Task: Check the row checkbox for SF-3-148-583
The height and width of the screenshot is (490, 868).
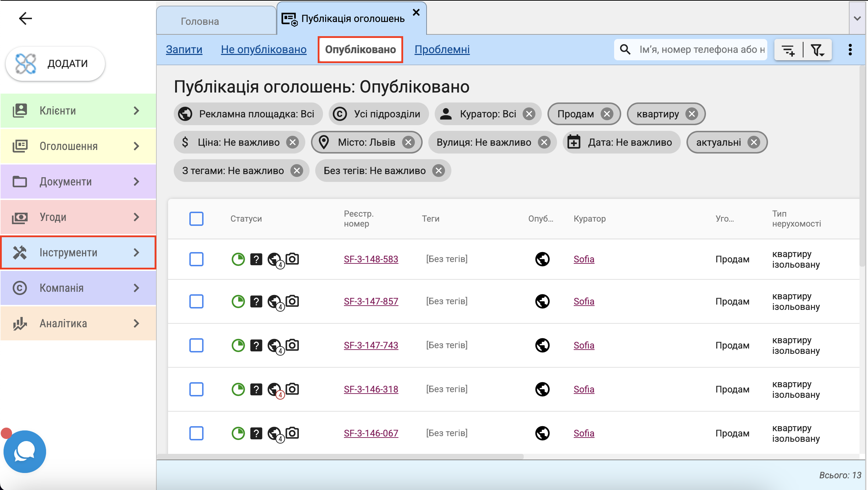Action: 196,259
